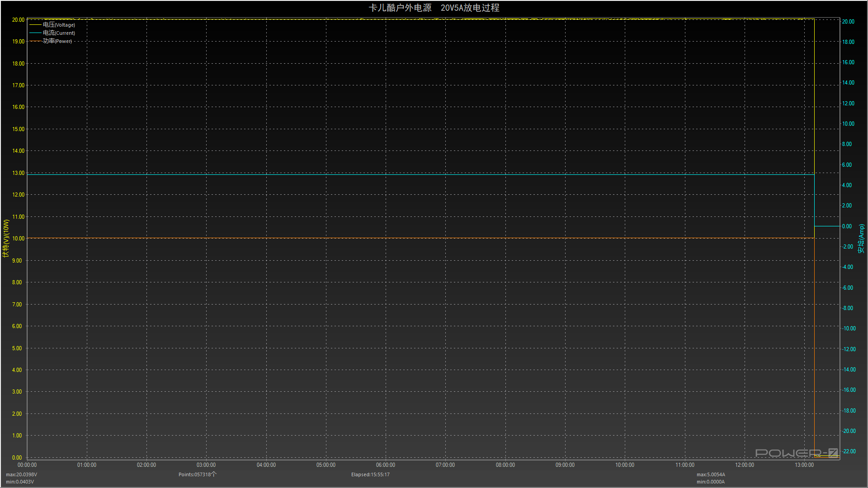Click the left axis label 伏特(V)/(10W)
868x488 pixels.
6,239
